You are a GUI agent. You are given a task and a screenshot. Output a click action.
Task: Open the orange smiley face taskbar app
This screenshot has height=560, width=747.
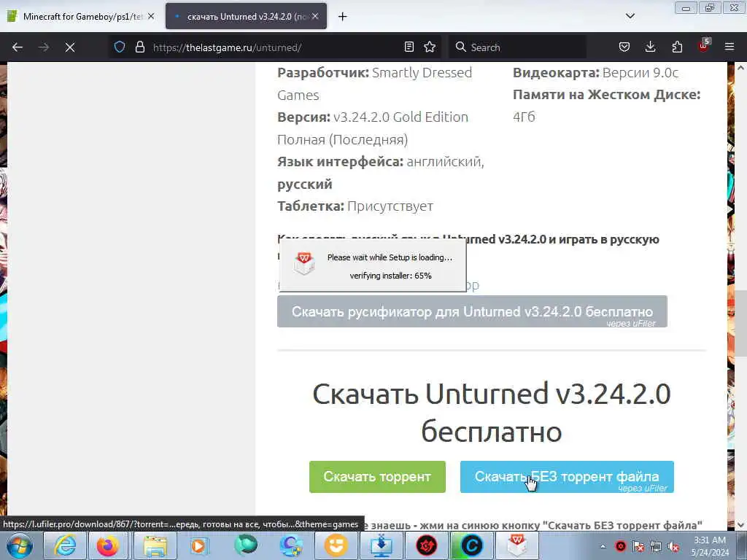coord(336,545)
